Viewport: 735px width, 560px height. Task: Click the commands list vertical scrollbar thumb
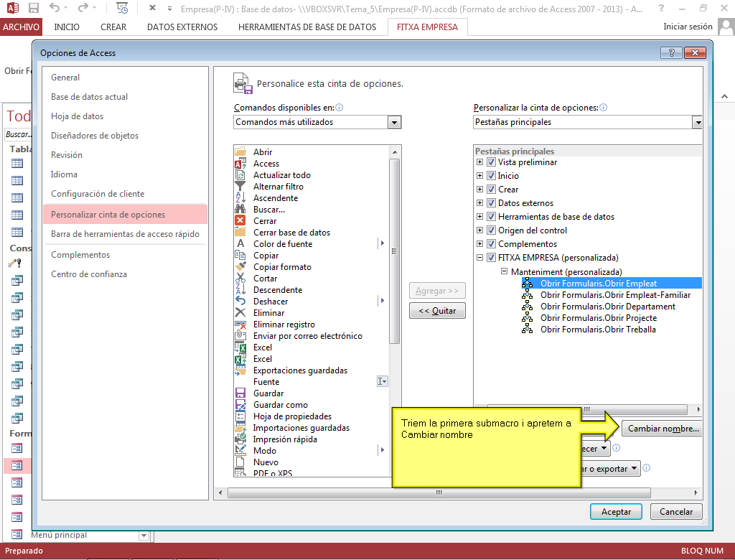pyautogui.click(x=394, y=251)
